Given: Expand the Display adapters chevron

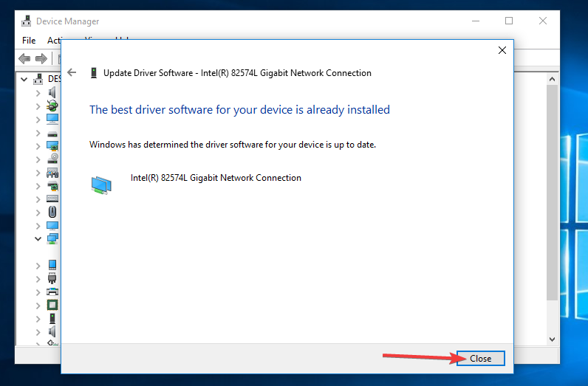Looking at the screenshot, I should click(38, 146).
